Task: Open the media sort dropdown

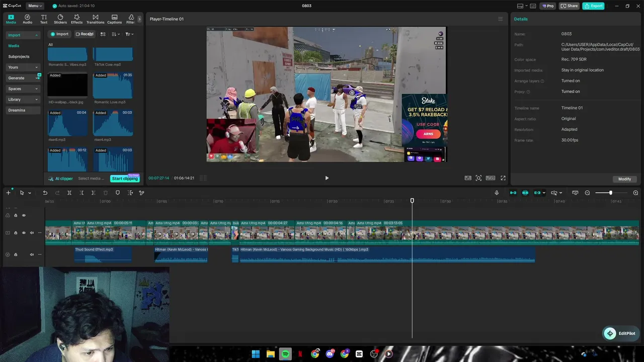Action: (116, 34)
